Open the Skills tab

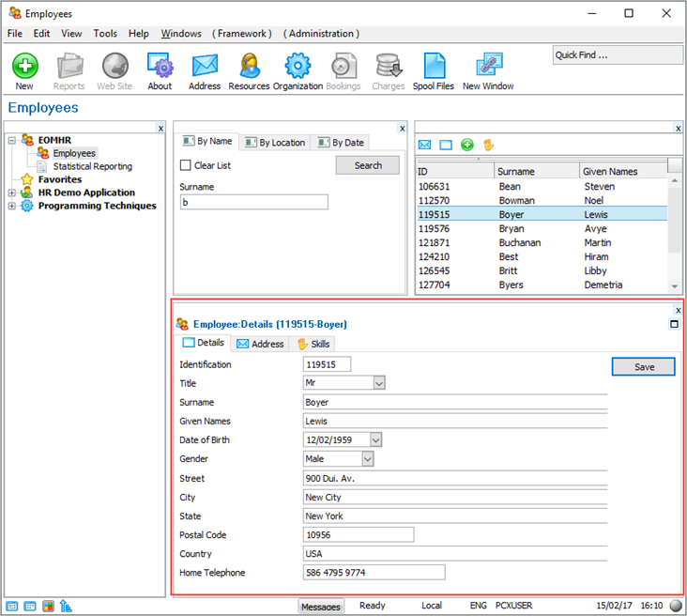pos(313,344)
